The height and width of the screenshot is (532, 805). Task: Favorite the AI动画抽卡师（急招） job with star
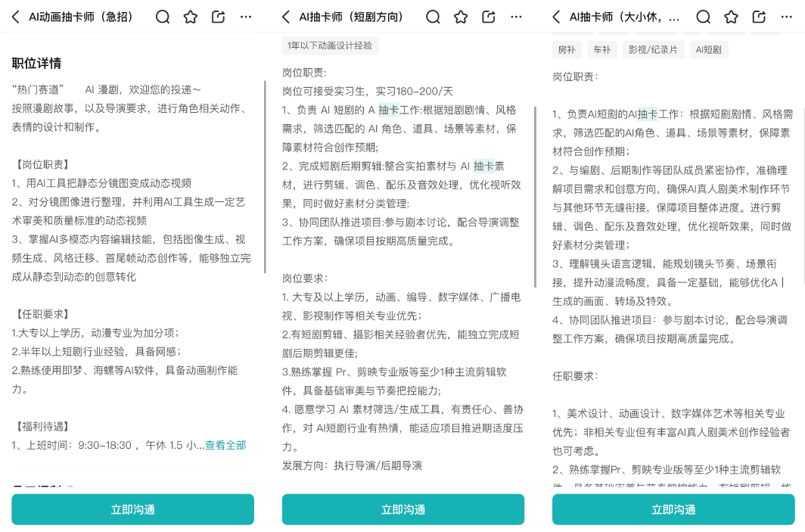click(x=191, y=17)
